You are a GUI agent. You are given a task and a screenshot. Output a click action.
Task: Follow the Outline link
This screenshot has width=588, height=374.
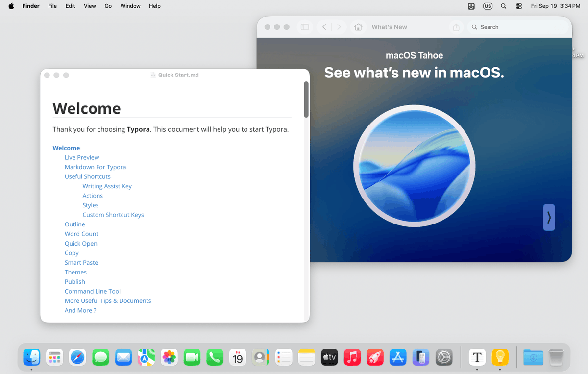pos(75,224)
